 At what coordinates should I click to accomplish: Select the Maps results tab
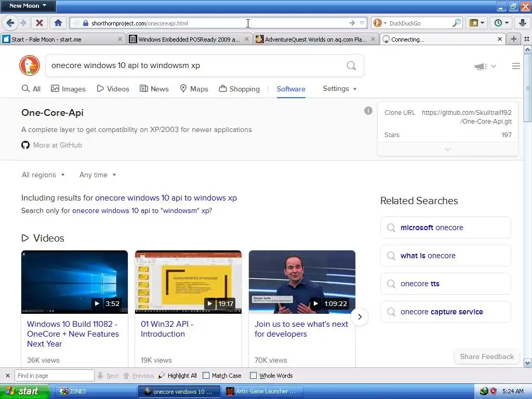[x=194, y=89]
